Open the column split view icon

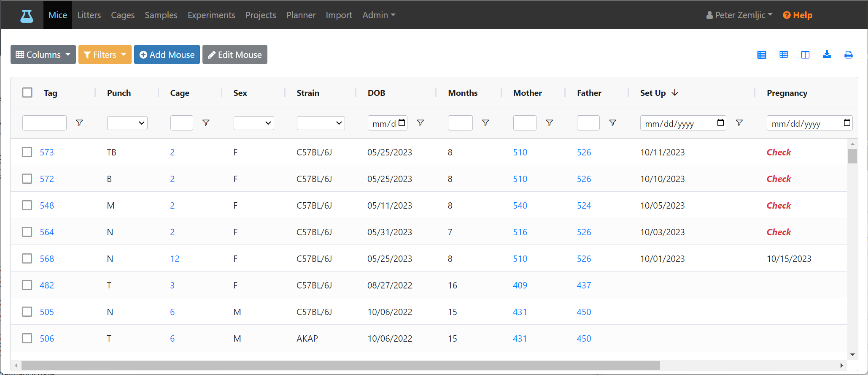[x=805, y=55]
